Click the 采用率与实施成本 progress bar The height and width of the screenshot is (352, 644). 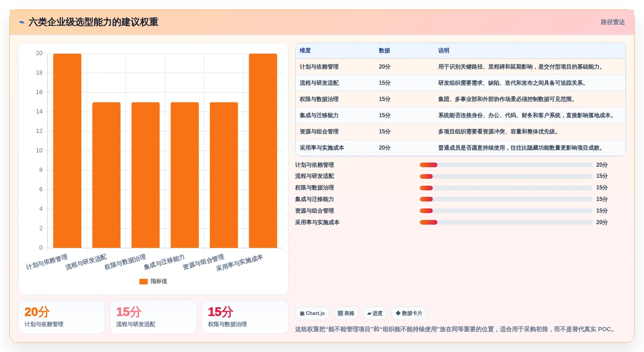[506, 222]
